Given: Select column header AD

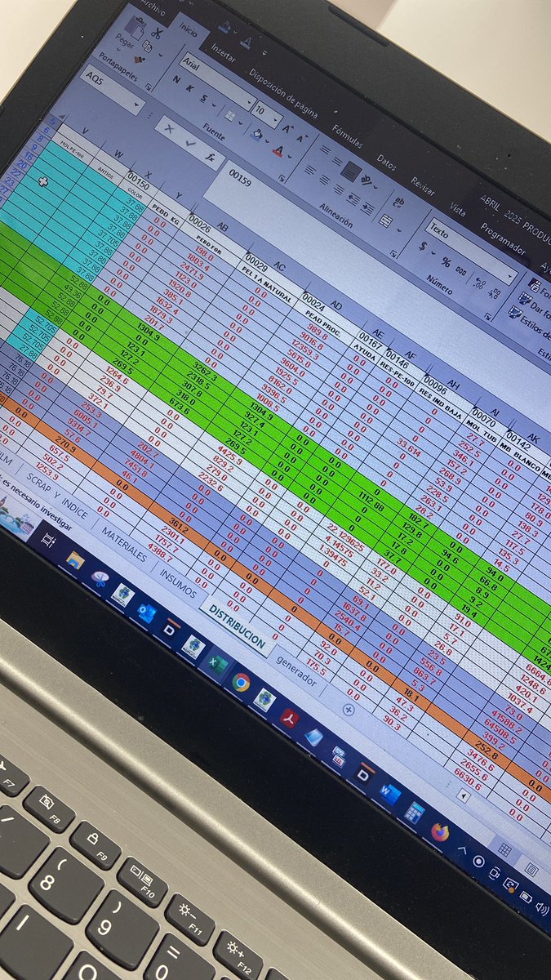Looking at the screenshot, I should [335, 305].
